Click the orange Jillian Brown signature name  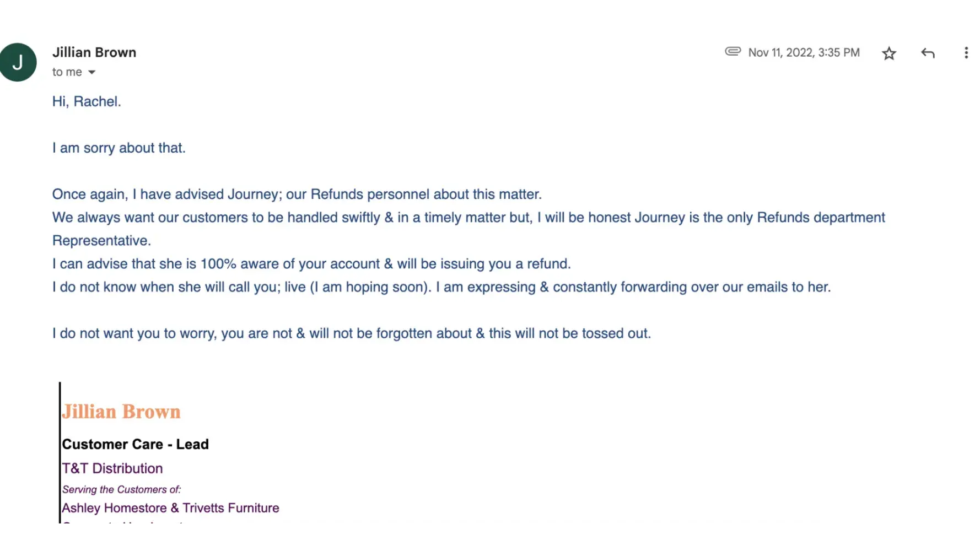[x=121, y=412]
